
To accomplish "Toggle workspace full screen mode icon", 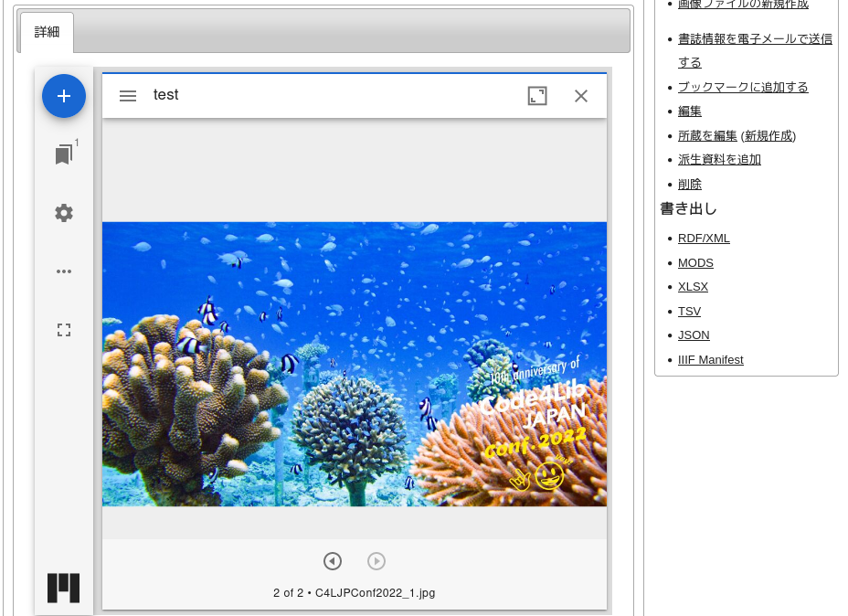I will [x=64, y=330].
